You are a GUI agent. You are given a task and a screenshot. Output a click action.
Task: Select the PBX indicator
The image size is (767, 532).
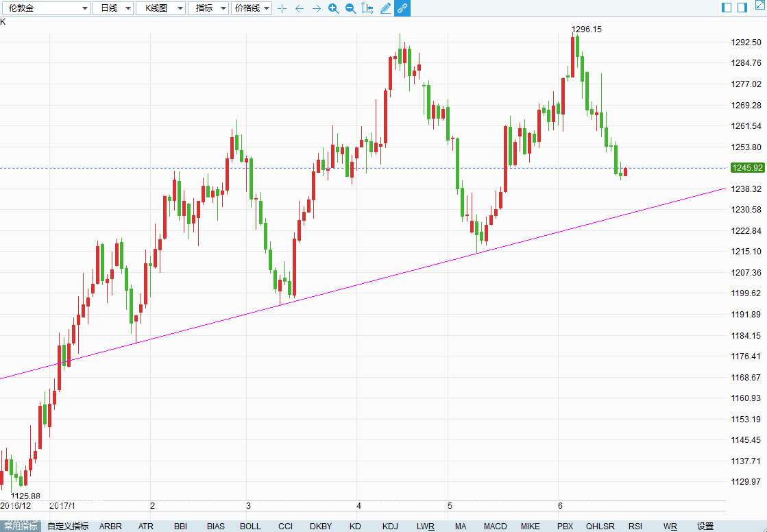(x=565, y=526)
